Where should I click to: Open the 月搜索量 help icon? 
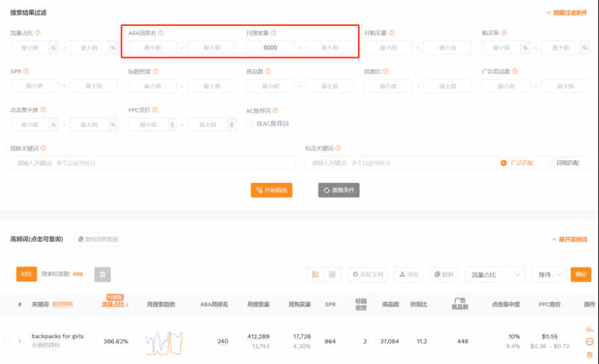(274, 33)
